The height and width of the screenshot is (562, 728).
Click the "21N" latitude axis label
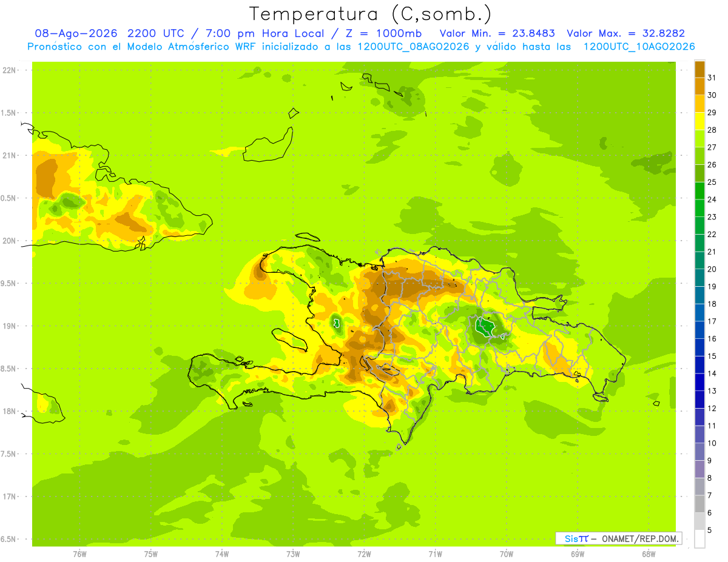click(x=9, y=156)
